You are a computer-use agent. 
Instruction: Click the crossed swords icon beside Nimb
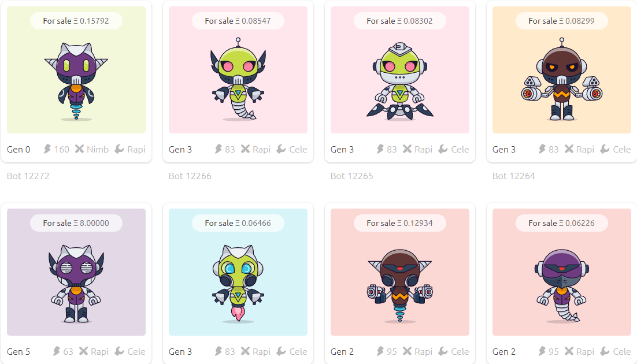pyautogui.click(x=80, y=149)
